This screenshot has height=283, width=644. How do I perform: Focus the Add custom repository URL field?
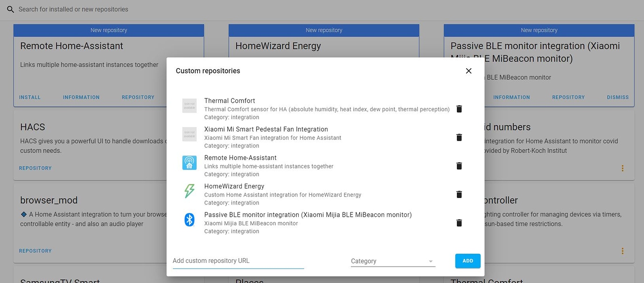click(238, 261)
